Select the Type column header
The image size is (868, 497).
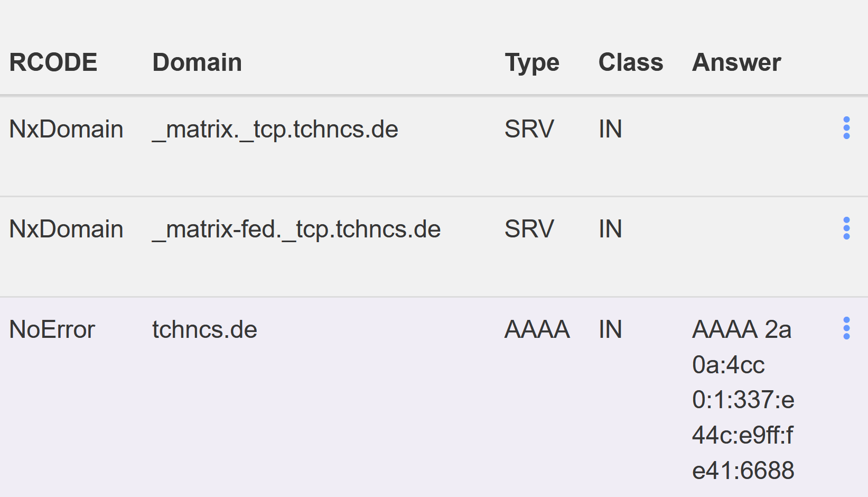coord(531,62)
